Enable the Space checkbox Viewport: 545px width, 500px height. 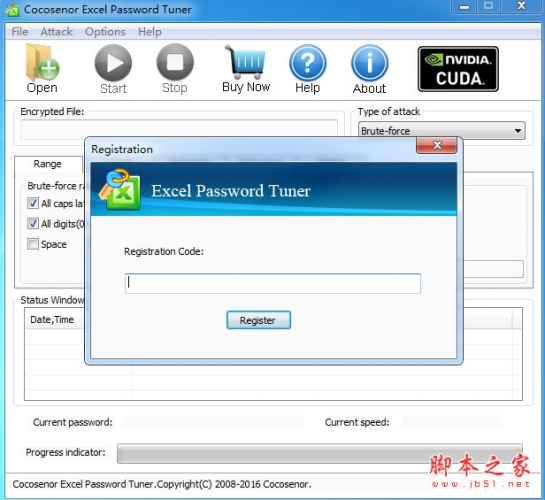pos(33,244)
